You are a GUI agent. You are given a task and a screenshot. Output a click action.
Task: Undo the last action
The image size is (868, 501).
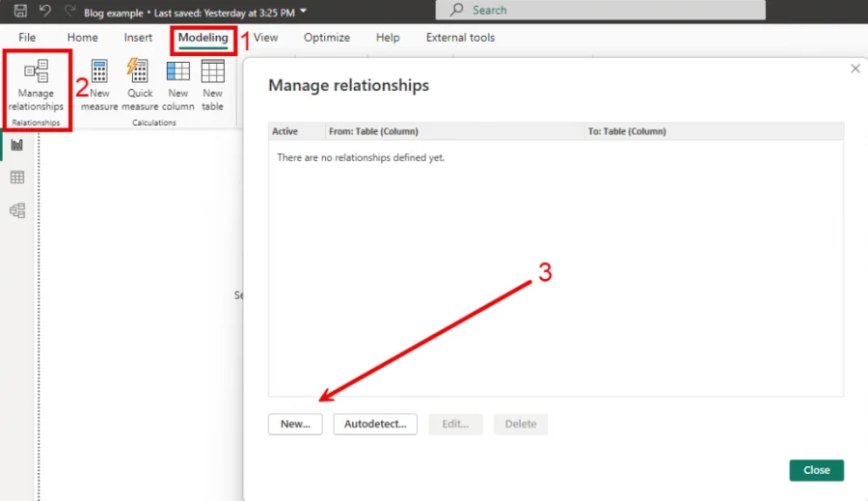(x=45, y=11)
